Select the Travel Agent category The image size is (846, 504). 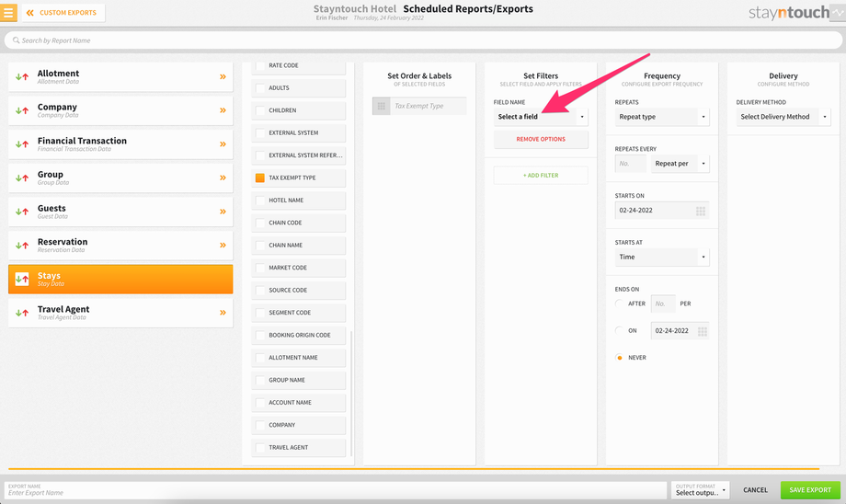pos(120,313)
